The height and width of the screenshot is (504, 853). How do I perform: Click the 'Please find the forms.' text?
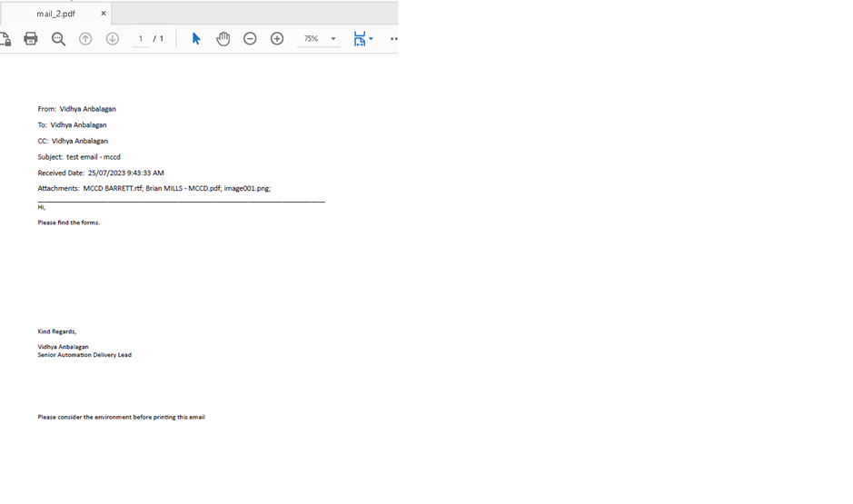click(x=68, y=222)
